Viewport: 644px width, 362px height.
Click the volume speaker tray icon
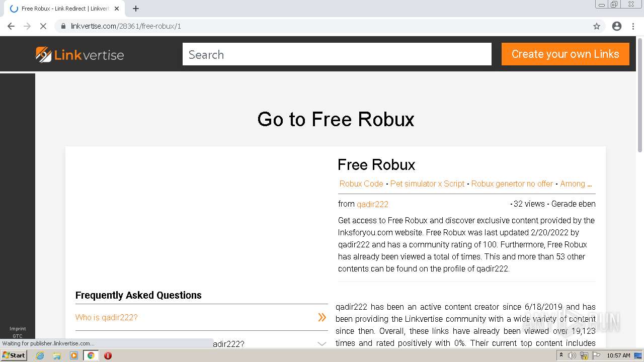(x=572, y=355)
